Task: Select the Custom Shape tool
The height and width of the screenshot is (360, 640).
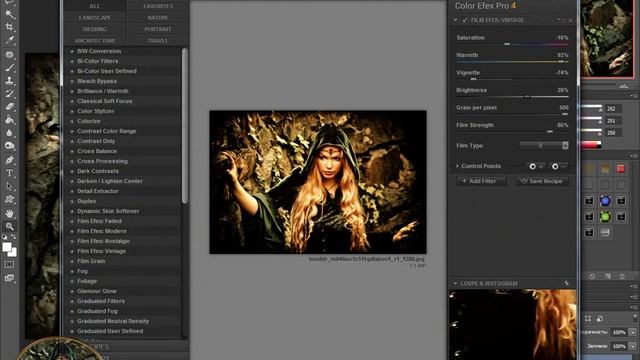Action: 9,200
